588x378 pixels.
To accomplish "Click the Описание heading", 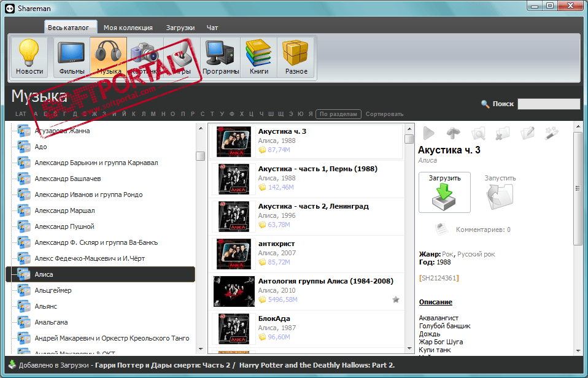I will pyautogui.click(x=435, y=302).
